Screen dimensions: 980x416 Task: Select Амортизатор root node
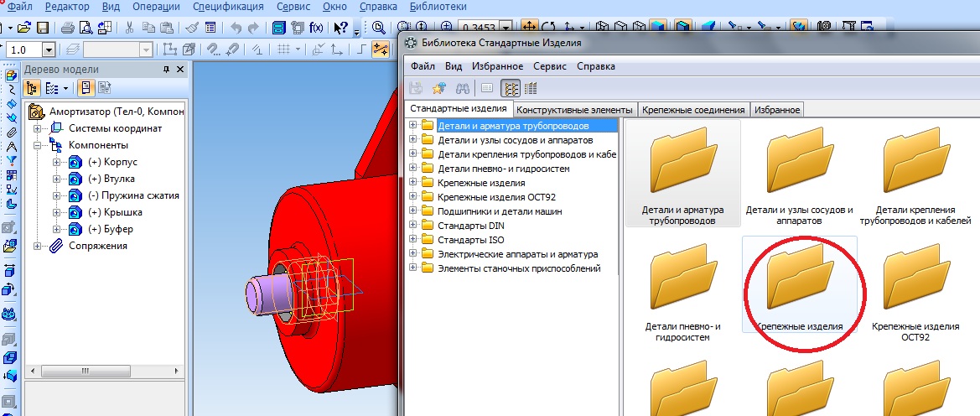[117, 112]
